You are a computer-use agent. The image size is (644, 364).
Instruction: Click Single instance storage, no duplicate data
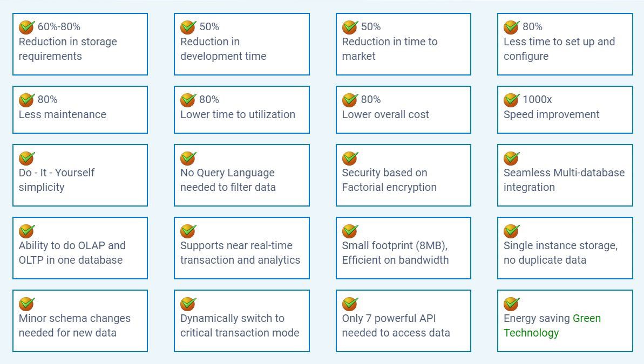561,253
